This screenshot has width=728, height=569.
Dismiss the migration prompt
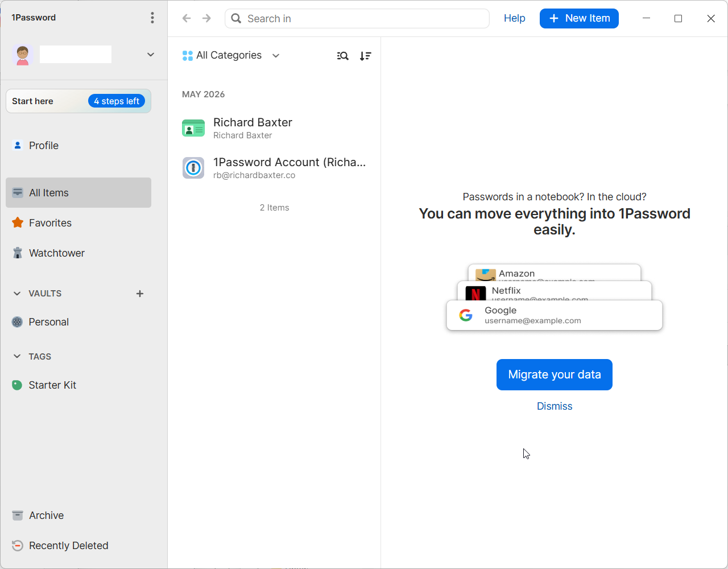pos(555,406)
